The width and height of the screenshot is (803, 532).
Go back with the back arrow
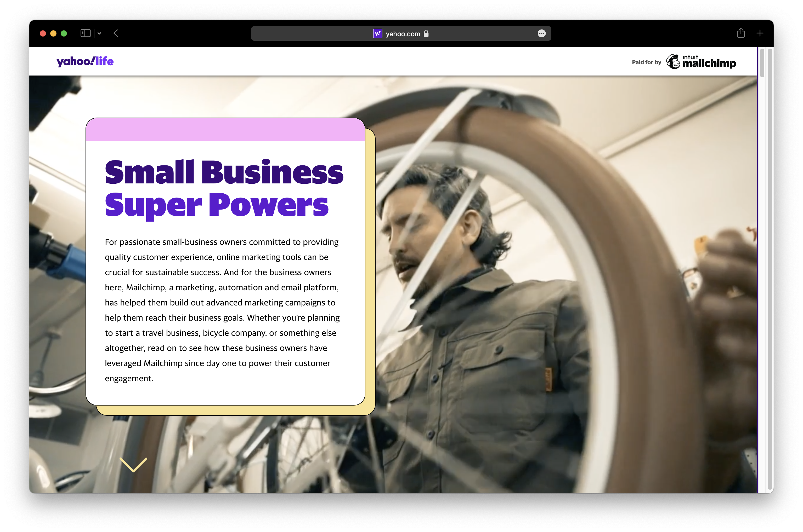tap(116, 33)
